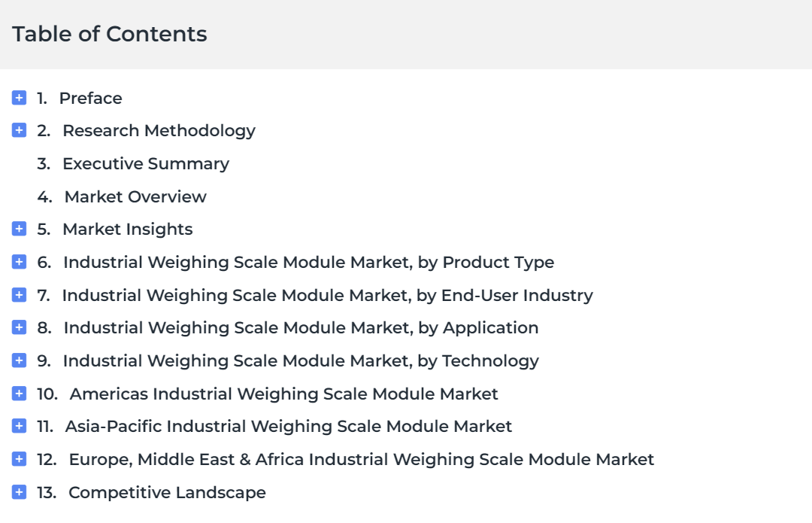Select the Market Overview entry
Viewport: 812px width, 523px height.
(x=135, y=197)
